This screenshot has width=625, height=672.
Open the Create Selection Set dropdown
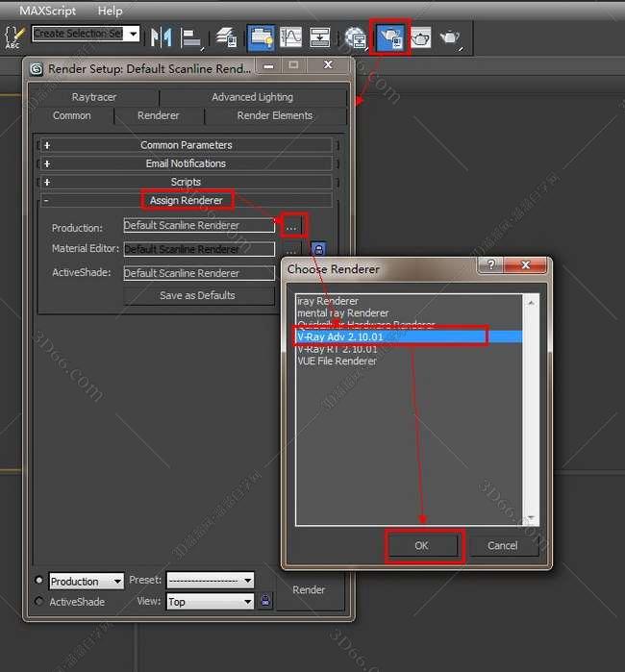(134, 34)
